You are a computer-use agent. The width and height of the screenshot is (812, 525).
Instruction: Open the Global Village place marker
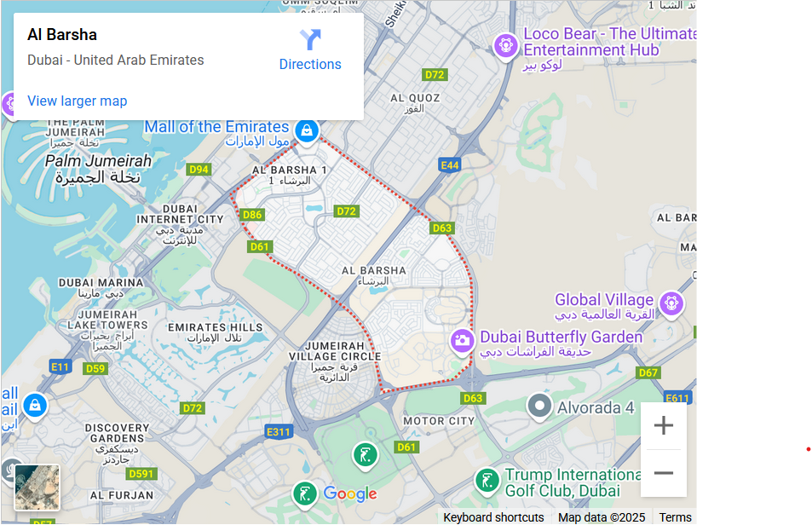[671, 303]
